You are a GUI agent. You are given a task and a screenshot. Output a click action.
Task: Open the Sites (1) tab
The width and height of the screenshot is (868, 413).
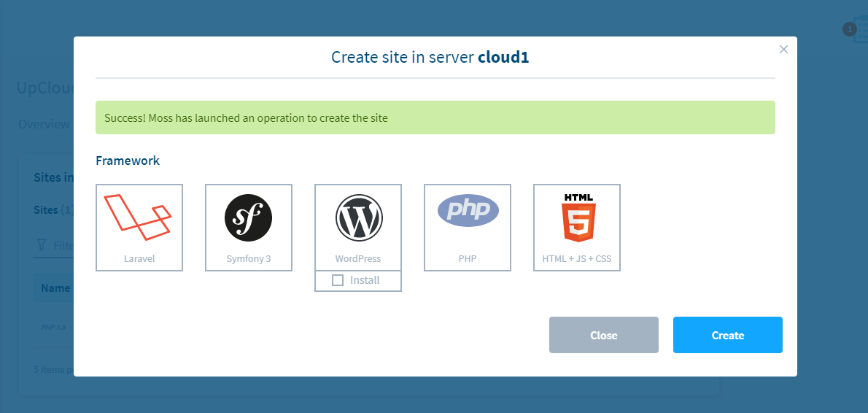(53, 210)
